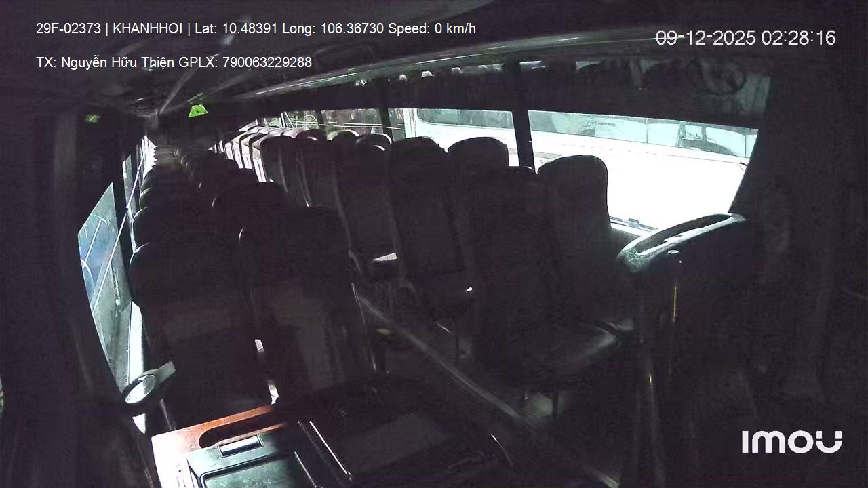Image resolution: width=868 pixels, height=488 pixels.
Task: Select the vehicle plate 29F-02373 text
Action: pyautogui.click(x=68, y=28)
